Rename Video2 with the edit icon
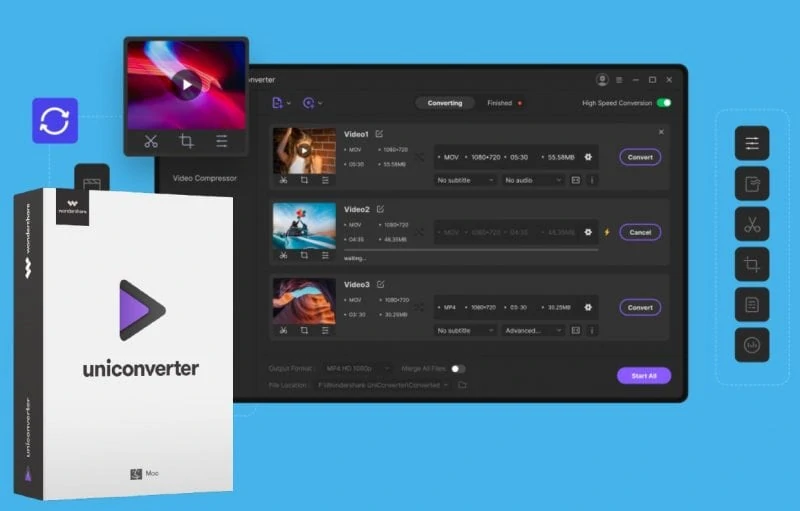Screen dimensions: 800x511 (380, 209)
